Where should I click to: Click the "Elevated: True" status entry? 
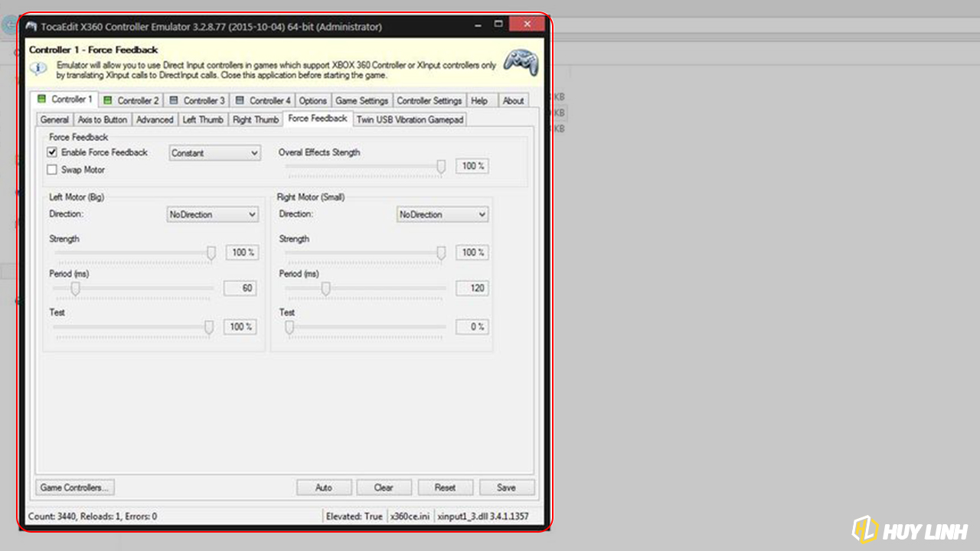354,517
